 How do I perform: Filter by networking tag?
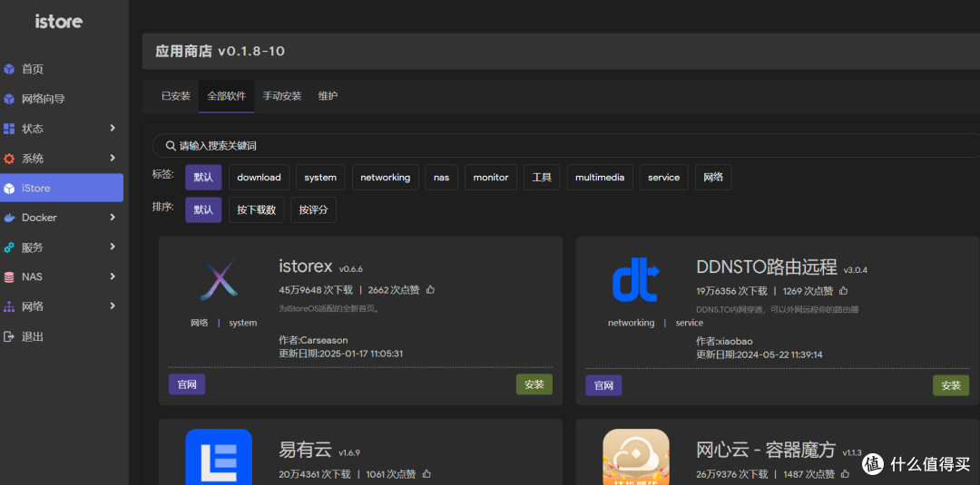pos(385,178)
